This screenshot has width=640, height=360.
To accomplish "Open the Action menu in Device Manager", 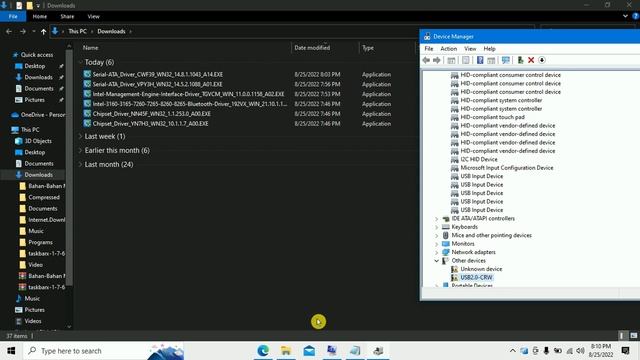I will (x=448, y=49).
